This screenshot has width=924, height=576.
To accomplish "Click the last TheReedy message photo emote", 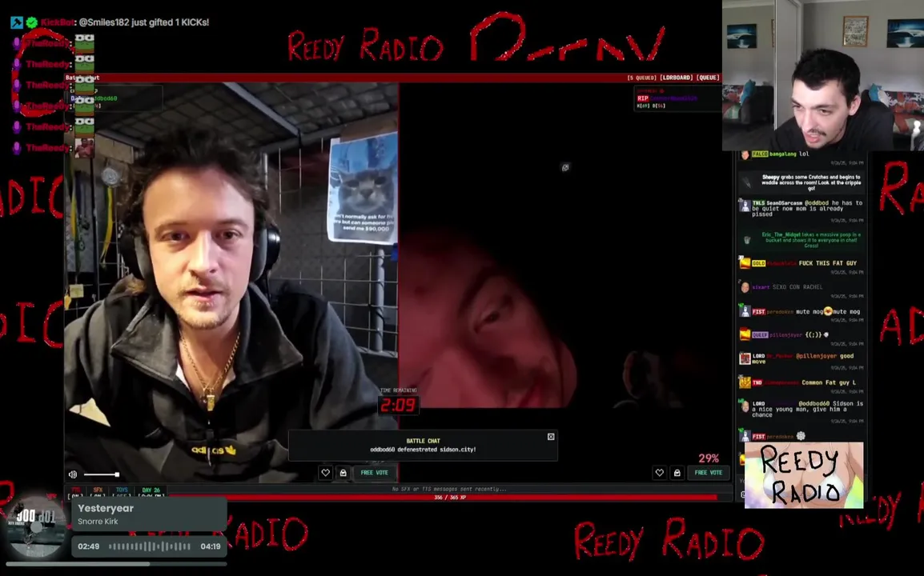I will 84,147.
